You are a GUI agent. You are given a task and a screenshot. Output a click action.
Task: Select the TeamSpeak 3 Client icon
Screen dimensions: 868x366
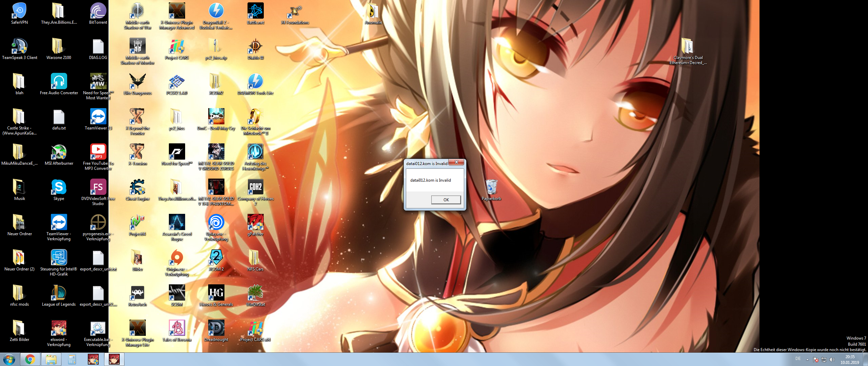20,49
